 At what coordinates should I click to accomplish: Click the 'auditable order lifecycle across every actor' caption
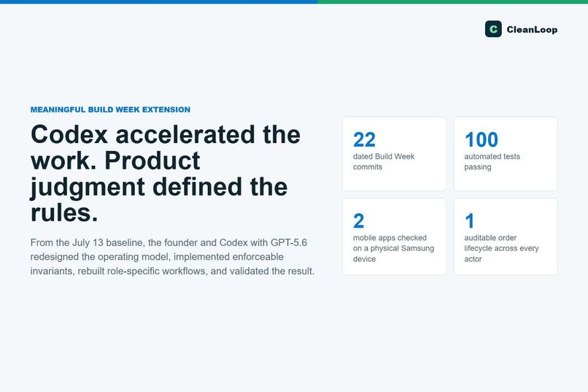pos(501,248)
